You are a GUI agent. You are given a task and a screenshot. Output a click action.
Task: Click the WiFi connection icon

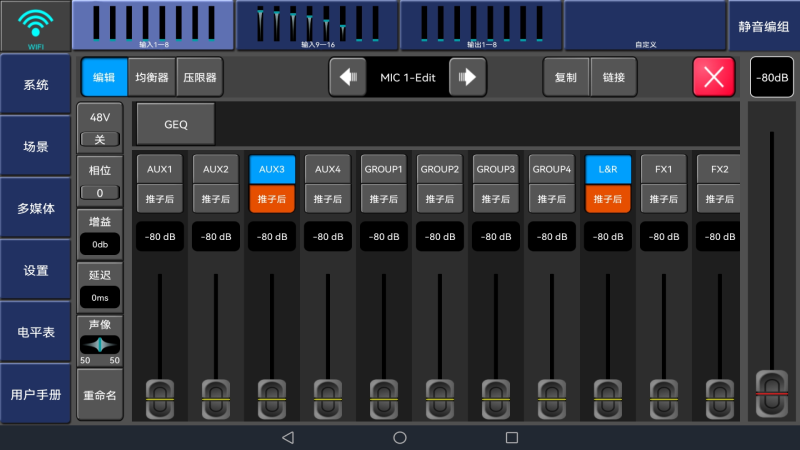(36, 26)
